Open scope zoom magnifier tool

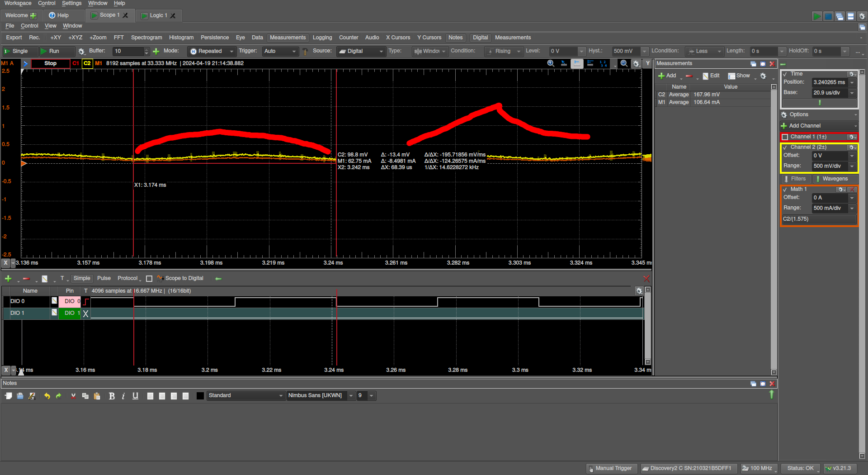(x=551, y=63)
